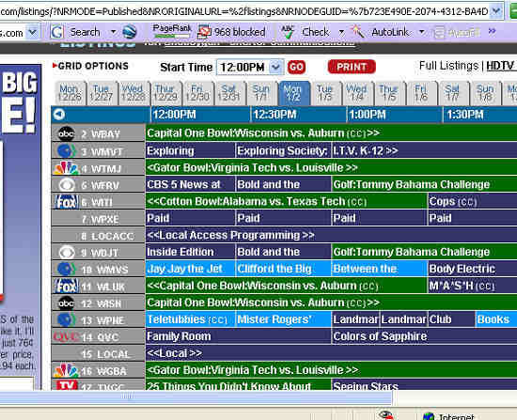Open the address bar URL history dropdown
The width and height of the screenshot is (517, 420).
496,11
